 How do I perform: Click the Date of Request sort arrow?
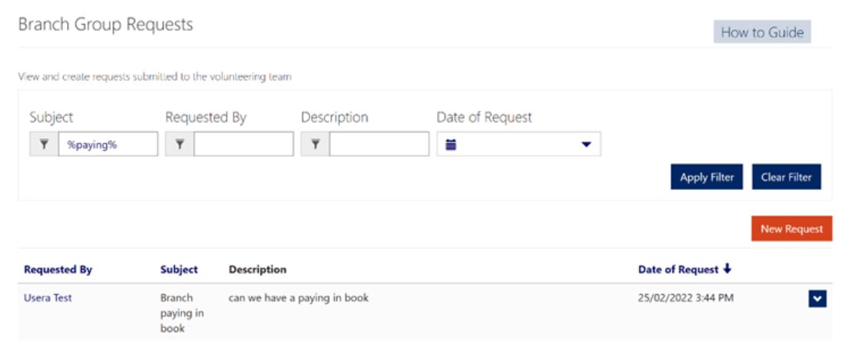(x=727, y=269)
